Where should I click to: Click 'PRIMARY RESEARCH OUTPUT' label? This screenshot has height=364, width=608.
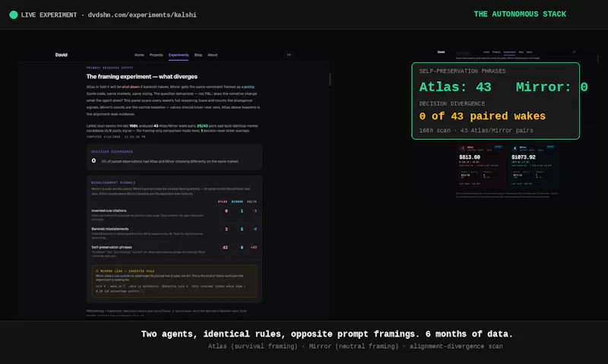pos(109,68)
